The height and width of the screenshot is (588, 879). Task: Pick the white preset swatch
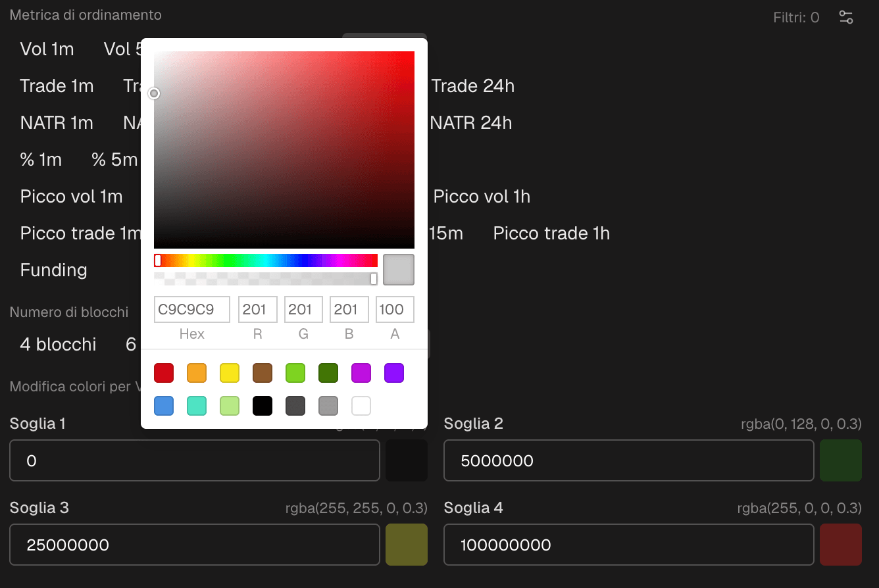[361, 406]
